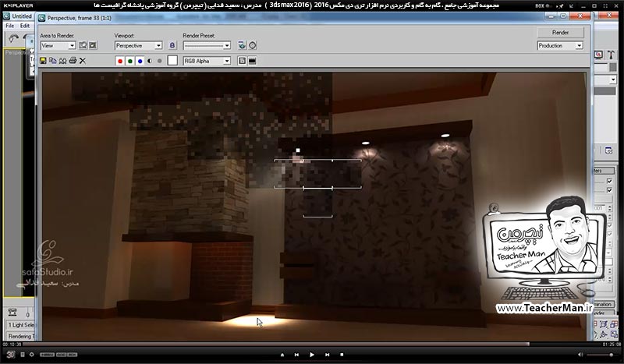Click the elapsed time 00:10:39 display
The height and width of the screenshot is (364, 624).
11,345
